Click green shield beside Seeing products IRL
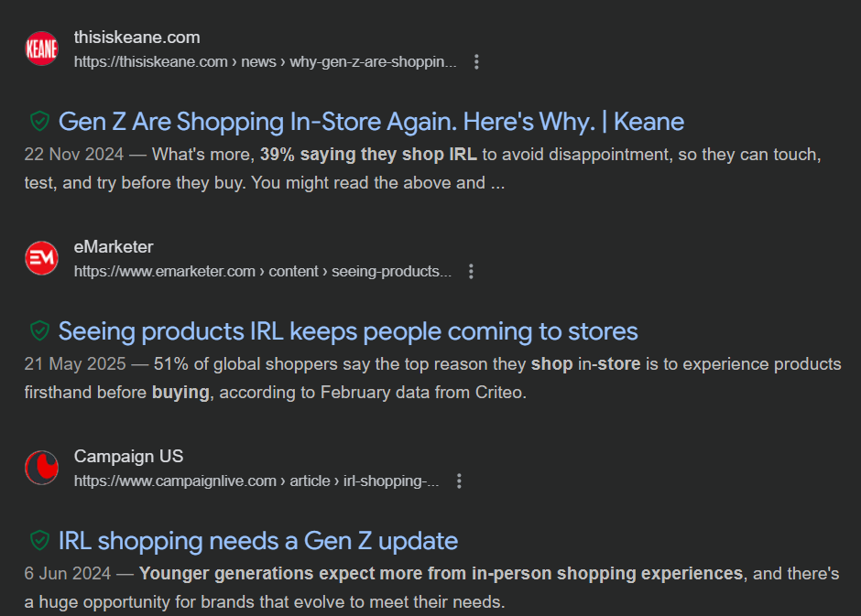This screenshot has width=861, height=616. tap(39, 330)
